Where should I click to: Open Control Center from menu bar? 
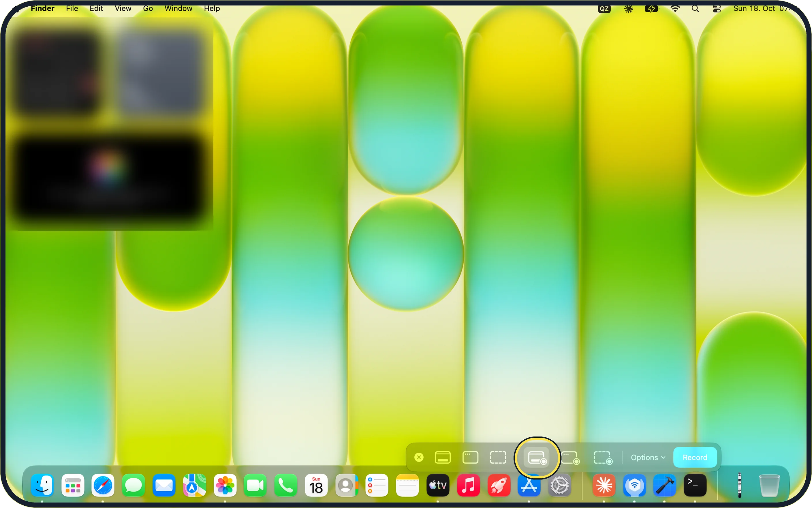717,9
